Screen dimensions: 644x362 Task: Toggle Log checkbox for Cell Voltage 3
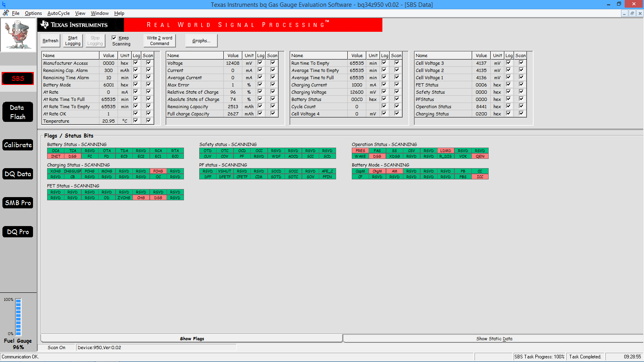pyautogui.click(x=508, y=63)
